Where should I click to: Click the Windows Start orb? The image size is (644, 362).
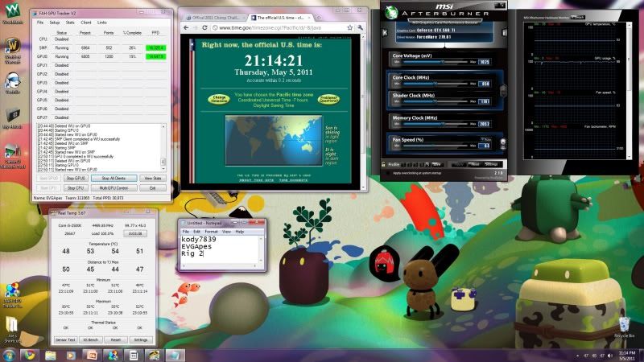[10, 355]
